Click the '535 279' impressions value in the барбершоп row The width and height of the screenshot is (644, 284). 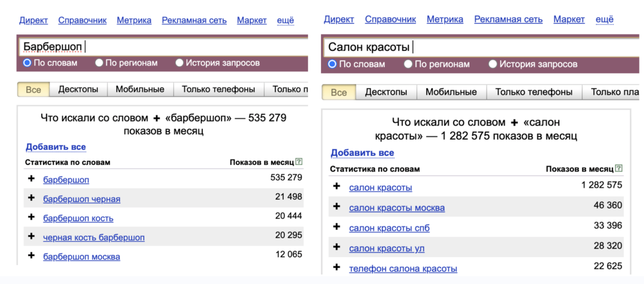286,177
